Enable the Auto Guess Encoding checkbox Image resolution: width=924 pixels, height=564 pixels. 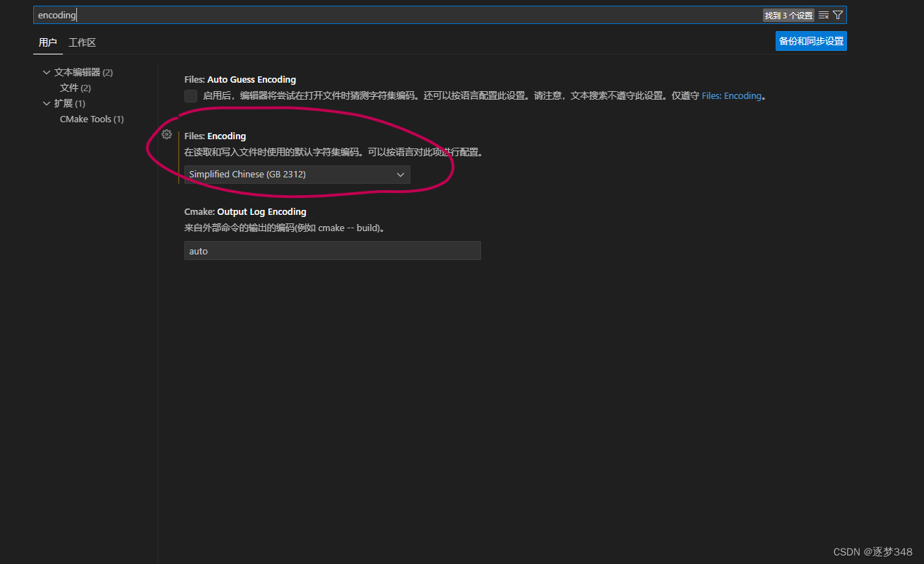point(191,96)
